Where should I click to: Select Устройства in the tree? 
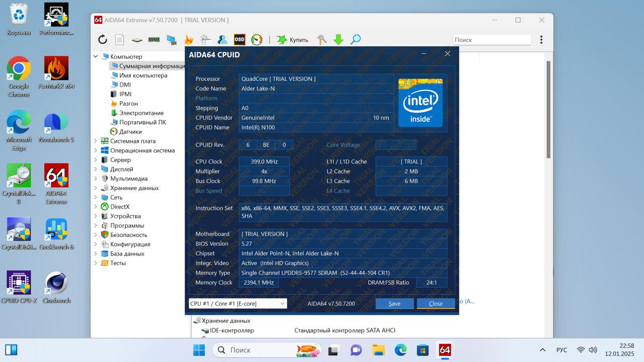(x=125, y=216)
